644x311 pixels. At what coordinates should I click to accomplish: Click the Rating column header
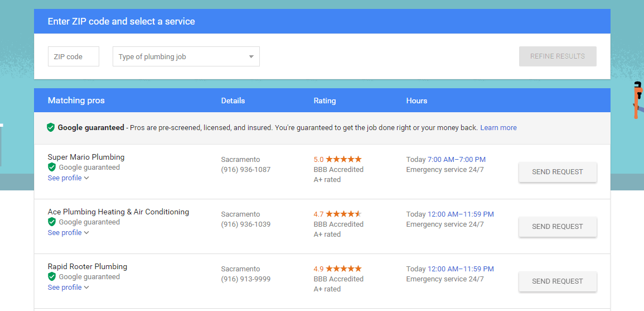325,101
